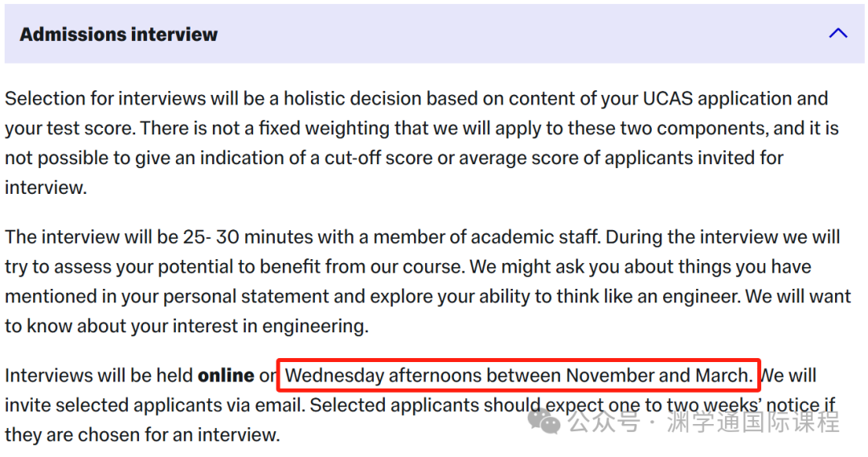Click the 渊学通国际课程 watermark text
This screenshot has width=868, height=457.
pyautogui.click(x=753, y=422)
